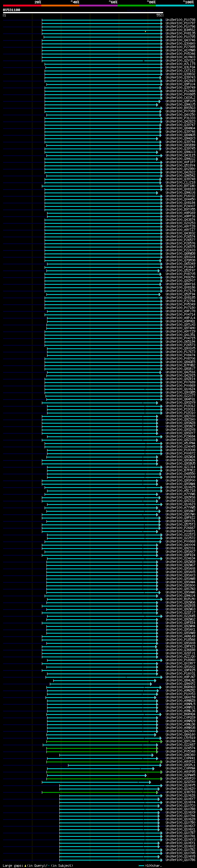
Task: Select hit label UniRef100_P32764
Action: coord(180,301)
